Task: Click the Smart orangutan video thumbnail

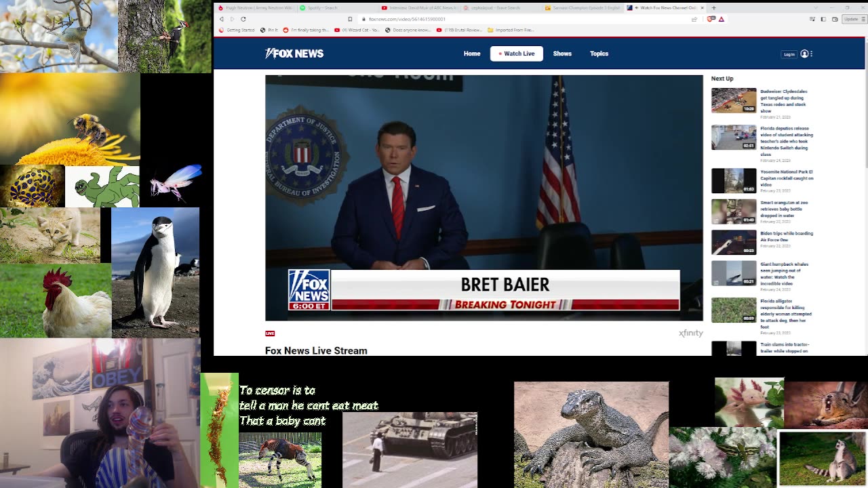Action: 734,211
